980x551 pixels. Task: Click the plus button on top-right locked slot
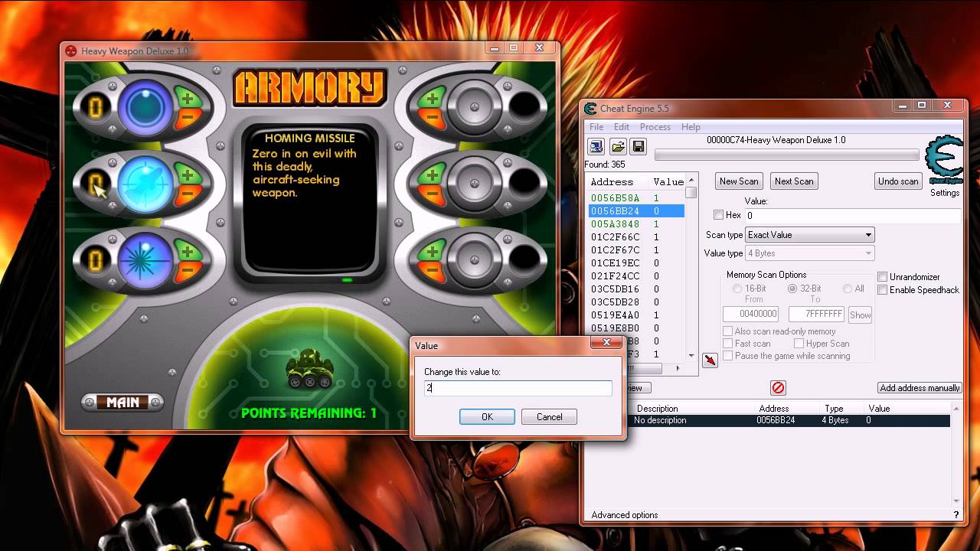click(432, 98)
